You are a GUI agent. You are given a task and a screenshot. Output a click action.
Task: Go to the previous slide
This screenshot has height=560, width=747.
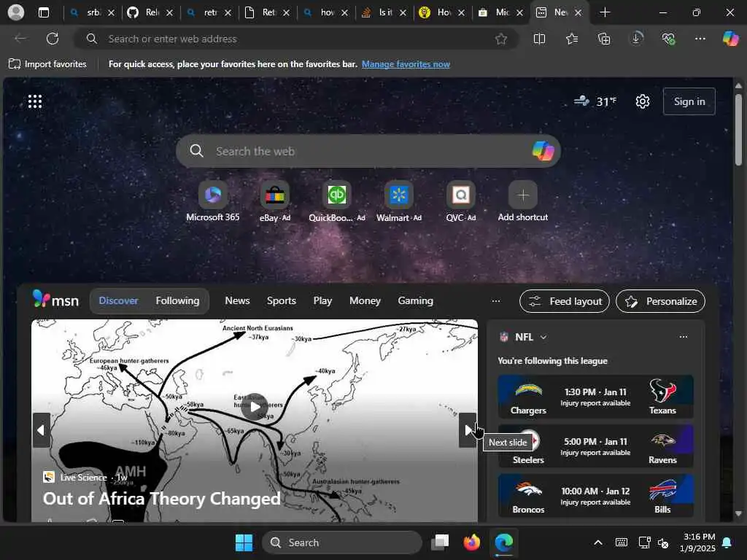click(x=42, y=430)
